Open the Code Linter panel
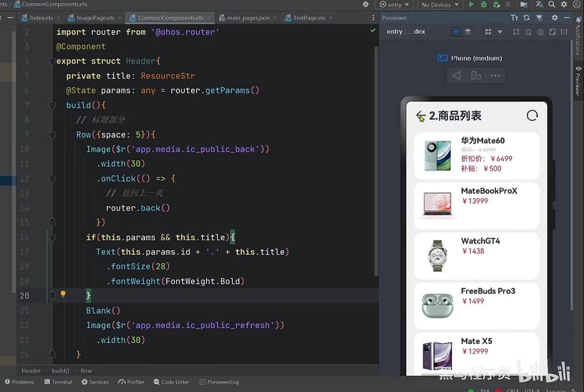The height and width of the screenshot is (392, 584). point(171,382)
